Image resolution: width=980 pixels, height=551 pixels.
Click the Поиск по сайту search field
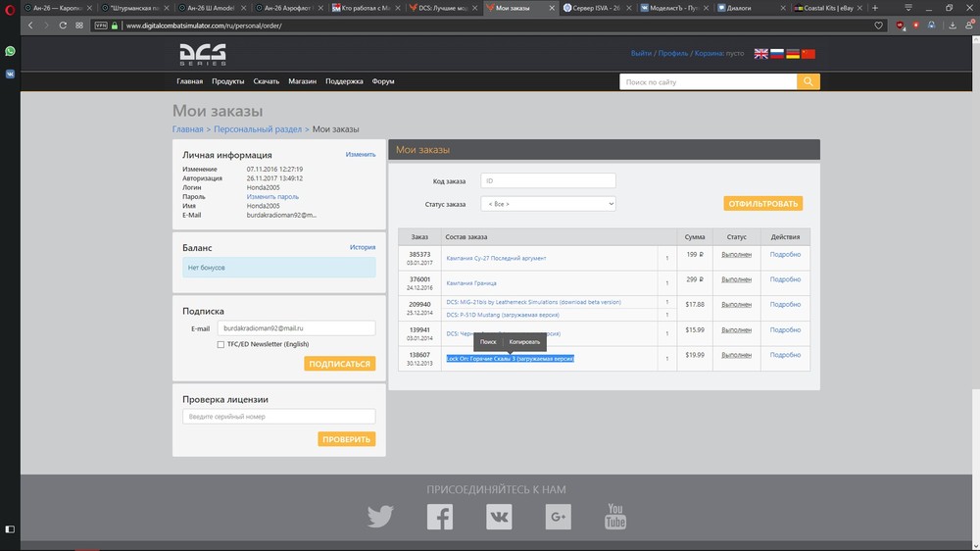pos(709,82)
